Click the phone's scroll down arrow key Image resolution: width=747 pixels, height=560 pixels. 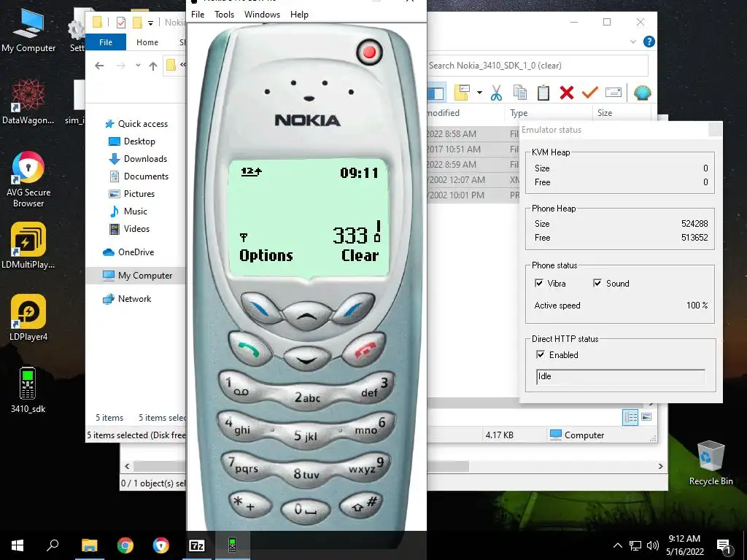point(307,359)
